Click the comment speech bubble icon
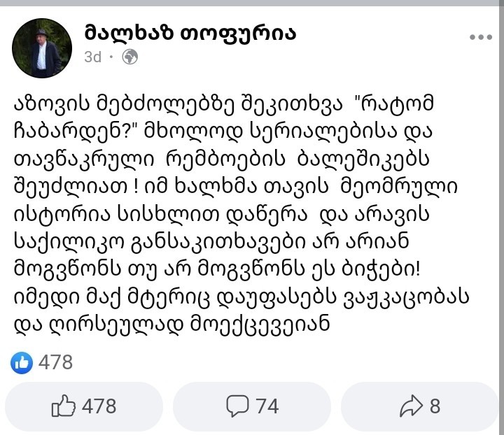 (239, 406)
